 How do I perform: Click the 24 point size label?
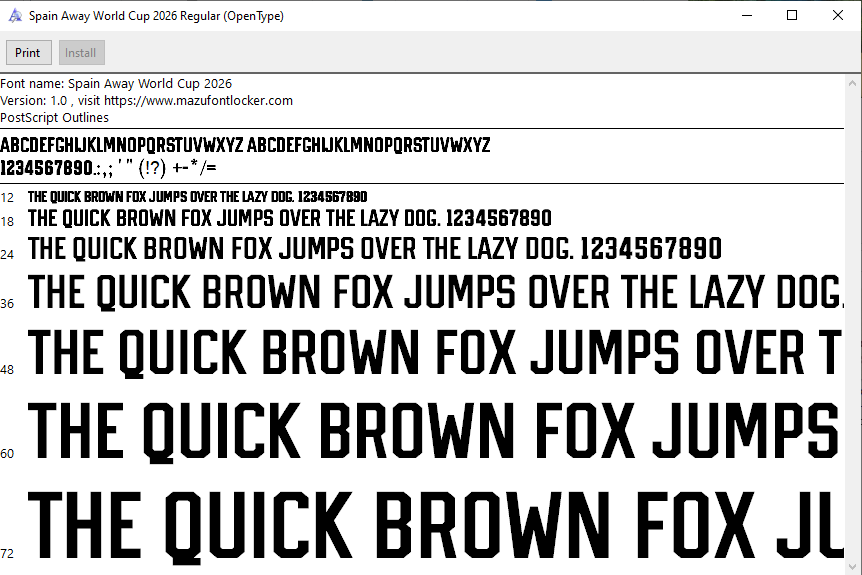(x=8, y=254)
